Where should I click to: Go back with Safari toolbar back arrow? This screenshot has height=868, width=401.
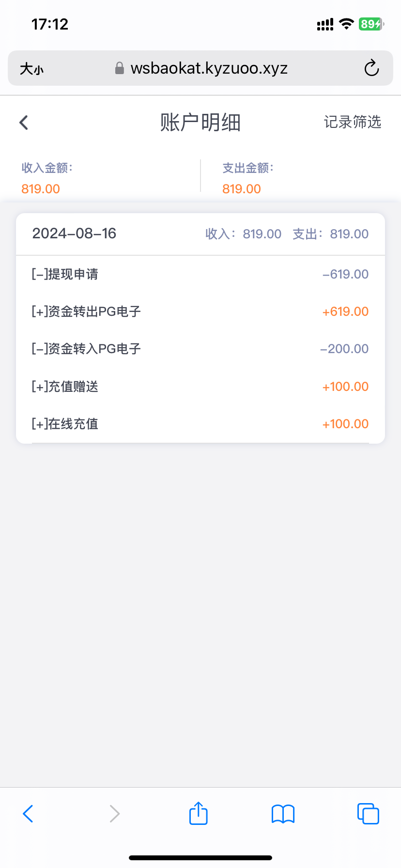tap(28, 814)
